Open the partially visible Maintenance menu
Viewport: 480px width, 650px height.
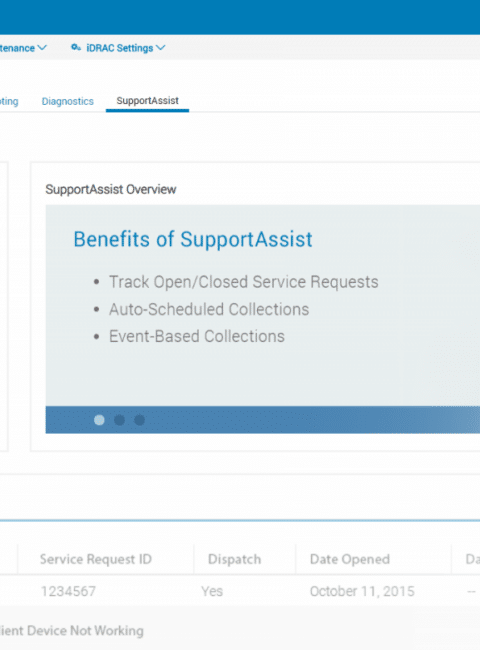tap(23, 48)
